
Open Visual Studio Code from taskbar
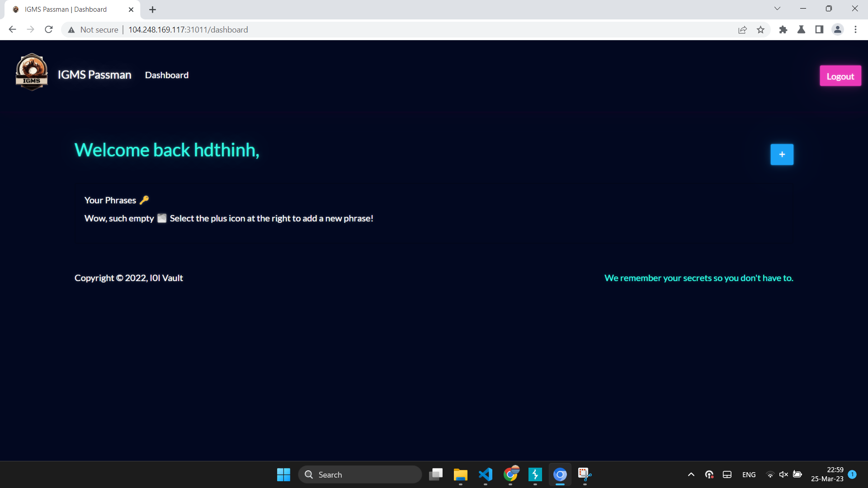click(x=485, y=474)
